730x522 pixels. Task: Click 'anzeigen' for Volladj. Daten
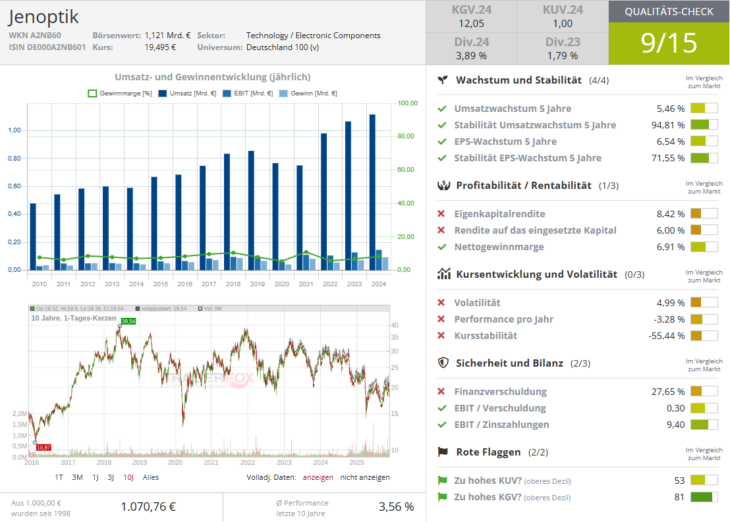(x=316, y=477)
